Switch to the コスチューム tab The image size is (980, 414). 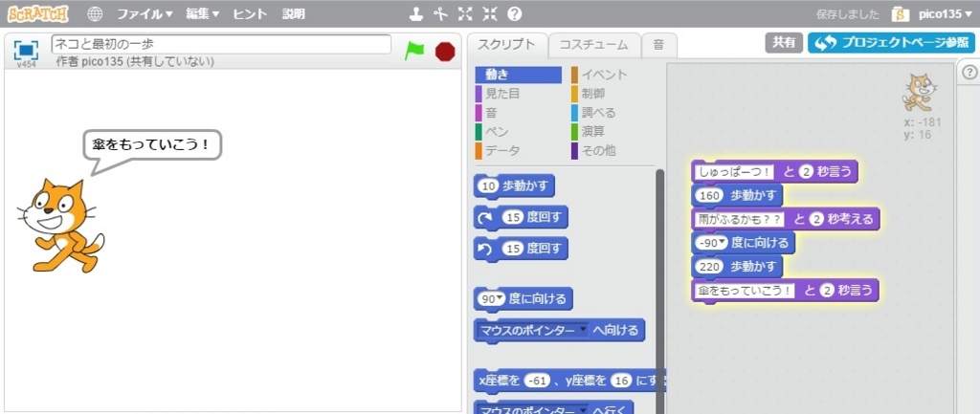point(593,45)
